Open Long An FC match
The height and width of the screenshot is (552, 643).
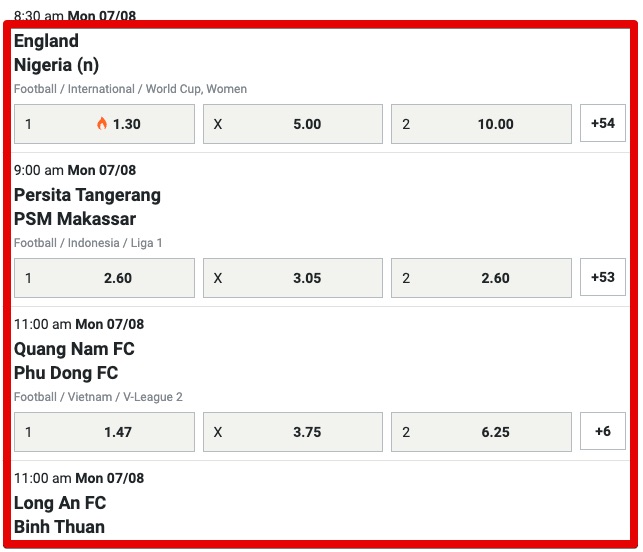point(60,503)
